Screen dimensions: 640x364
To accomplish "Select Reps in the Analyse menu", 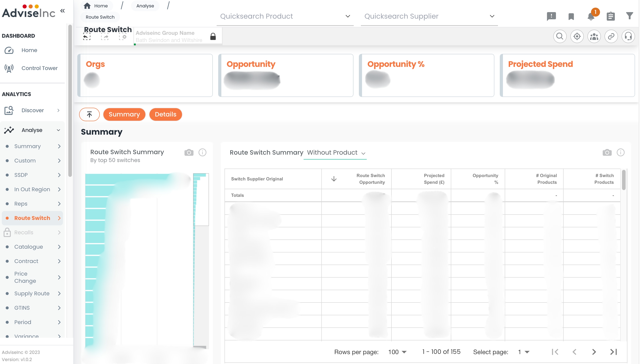I will coord(32,204).
